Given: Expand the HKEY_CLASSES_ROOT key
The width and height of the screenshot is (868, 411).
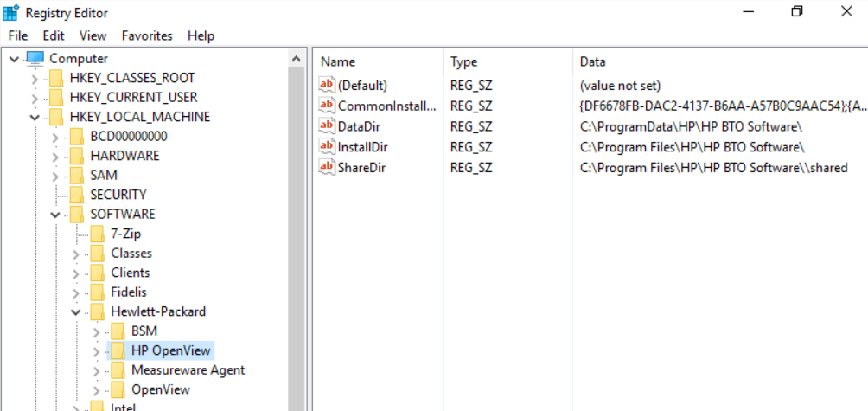Looking at the screenshot, I should [35, 79].
